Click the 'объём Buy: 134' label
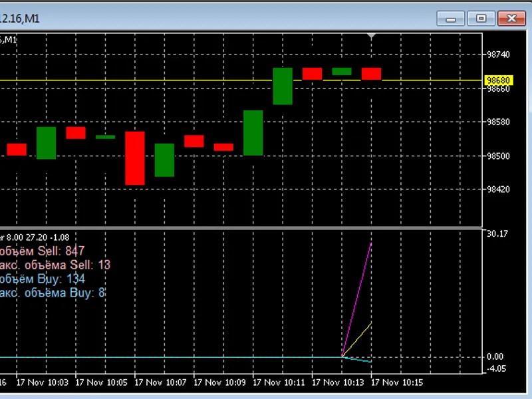532x399 pixels. pyautogui.click(x=43, y=279)
